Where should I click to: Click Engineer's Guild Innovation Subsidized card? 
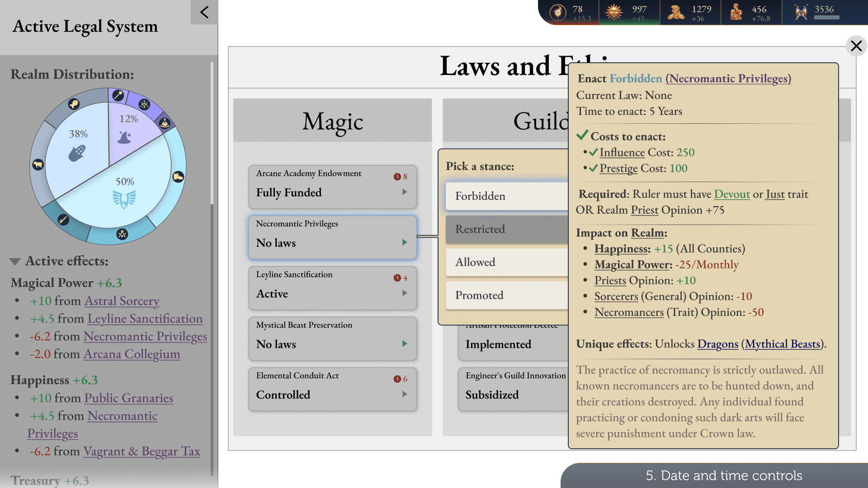point(513,389)
